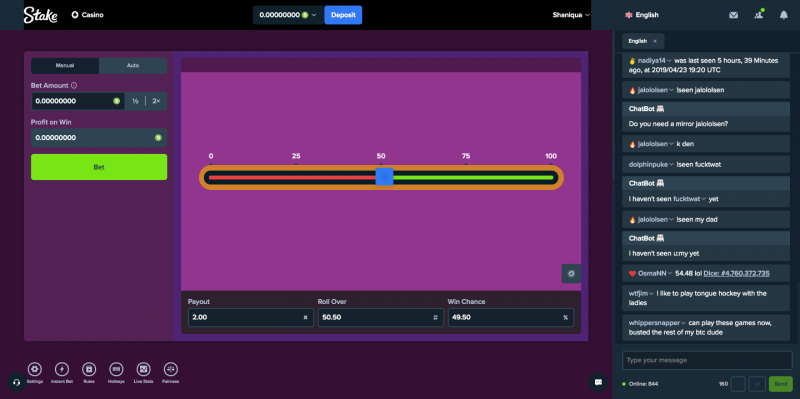Click the Roll Over swap icon
The width and height of the screenshot is (800, 399).
(x=435, y=317)
